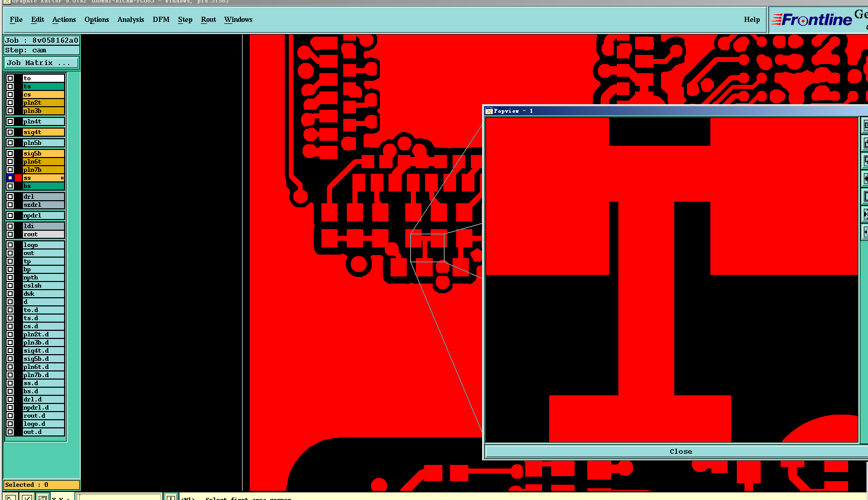
Task: Select the tp layer name
Action: click(44, 261)
